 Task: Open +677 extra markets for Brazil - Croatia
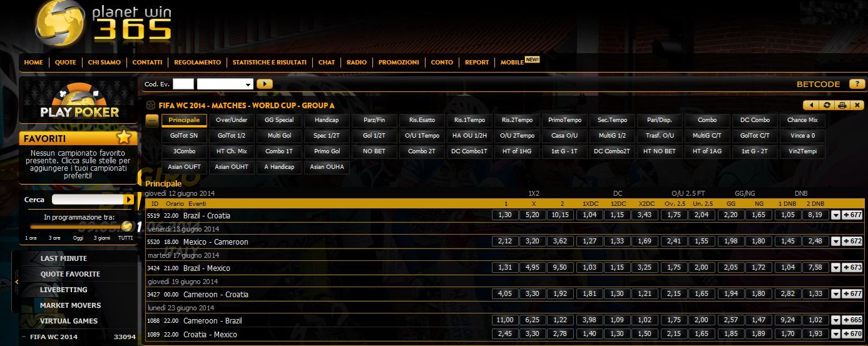853,215
